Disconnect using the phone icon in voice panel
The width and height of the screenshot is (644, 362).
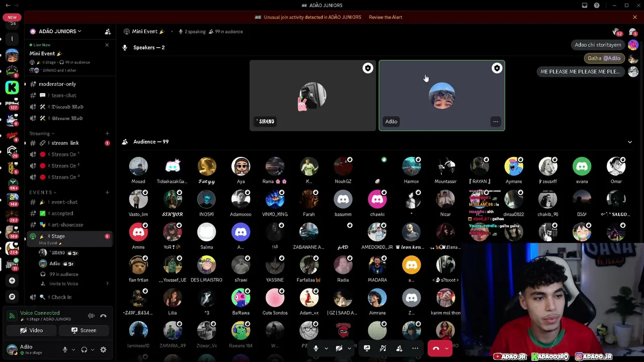tap(103, 316)
